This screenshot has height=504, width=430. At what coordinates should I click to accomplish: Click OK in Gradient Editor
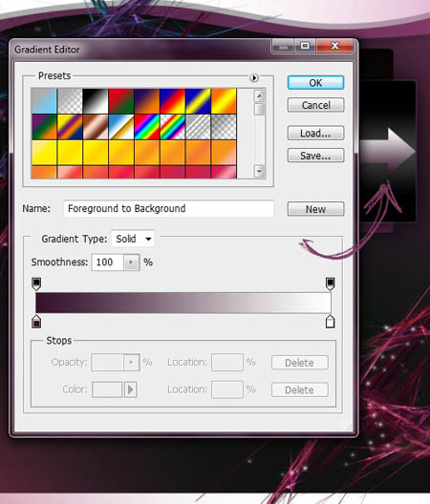[x=315, y=83]
